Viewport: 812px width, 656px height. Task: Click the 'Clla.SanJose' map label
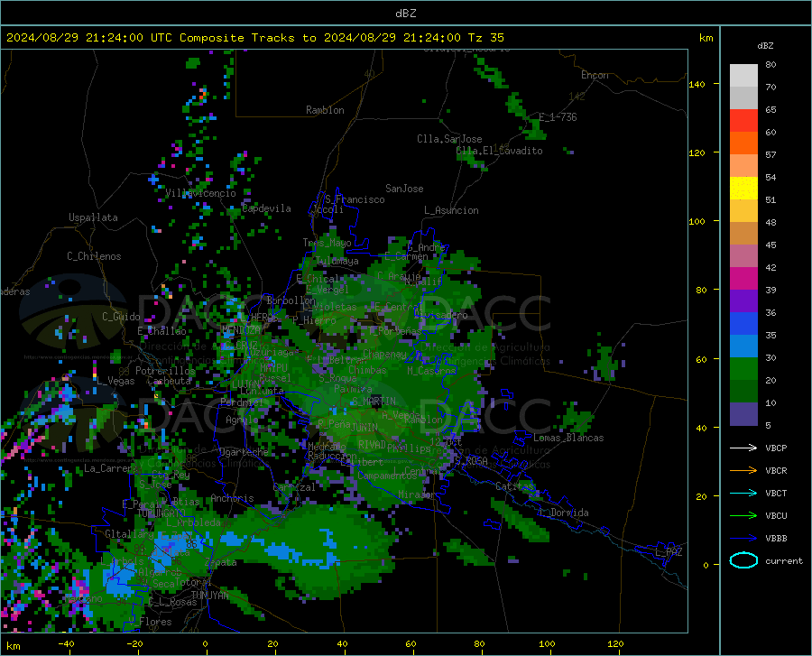tap(449, 139)
